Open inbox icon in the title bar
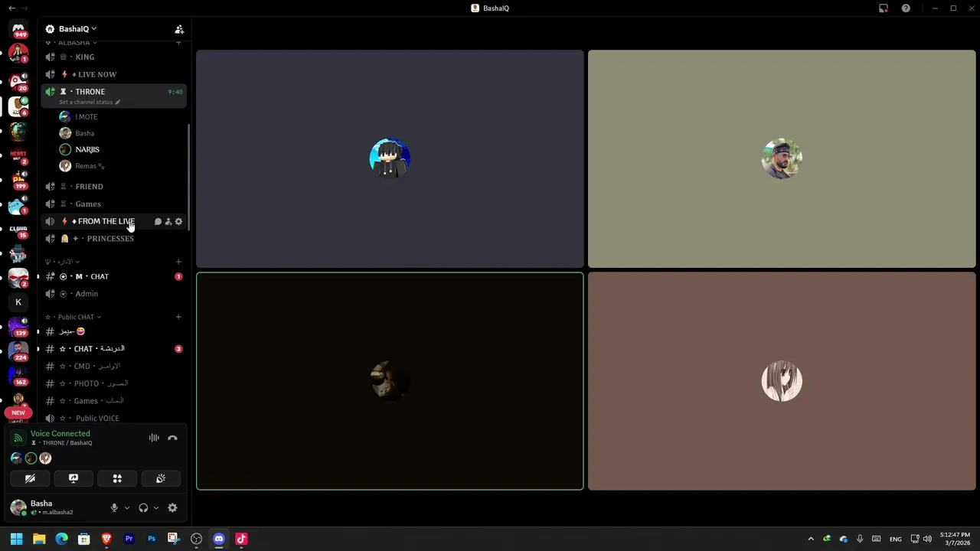The height and width of the screenshot is (551, 980). coord(884,8)
